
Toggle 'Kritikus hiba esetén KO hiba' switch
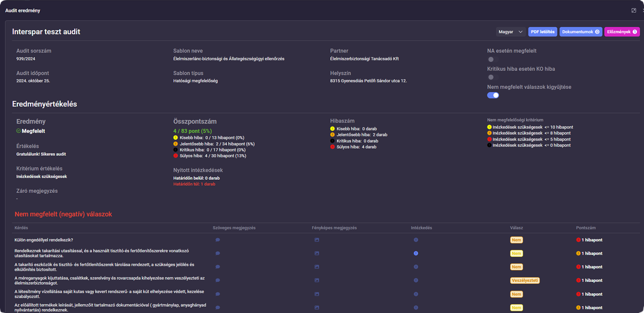point(493,77)
